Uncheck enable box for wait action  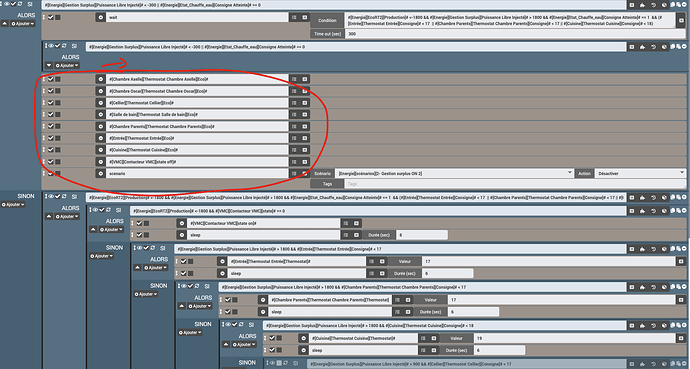click(51, 18)
